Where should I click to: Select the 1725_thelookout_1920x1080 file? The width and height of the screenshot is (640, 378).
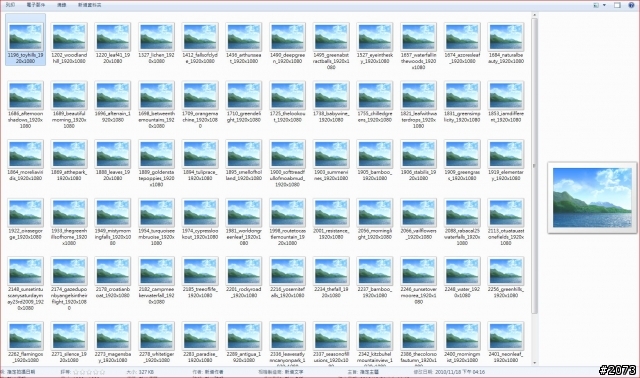[287, 102]
